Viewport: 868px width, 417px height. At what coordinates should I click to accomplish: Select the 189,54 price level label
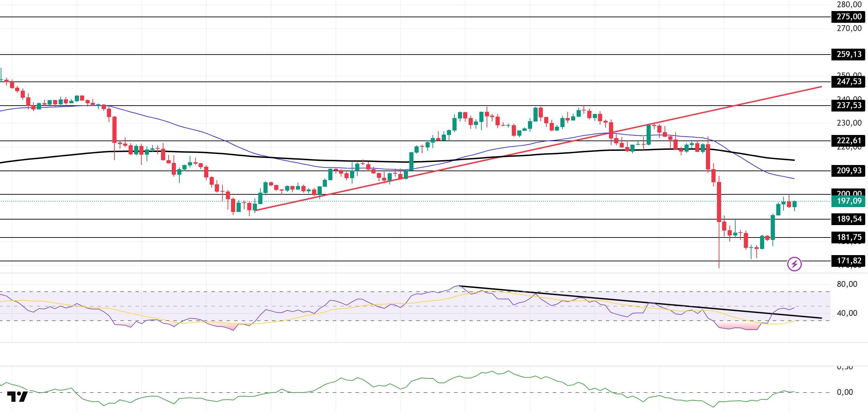pyautogui.click(x=848, y=219)
